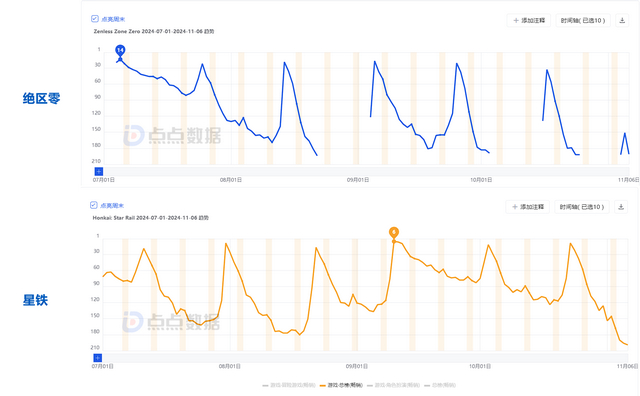Enable the first gray legend series

[x=289, y=385]
